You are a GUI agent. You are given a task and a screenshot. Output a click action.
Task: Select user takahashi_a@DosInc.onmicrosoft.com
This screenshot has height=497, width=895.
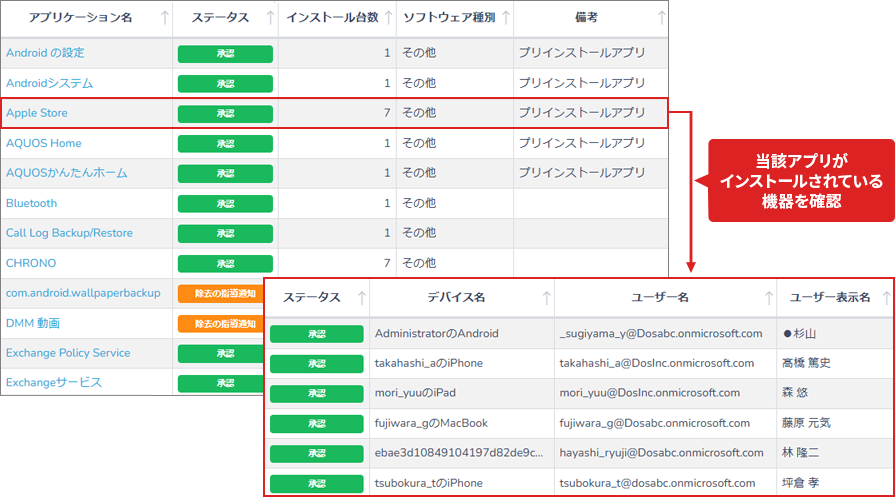656,363
